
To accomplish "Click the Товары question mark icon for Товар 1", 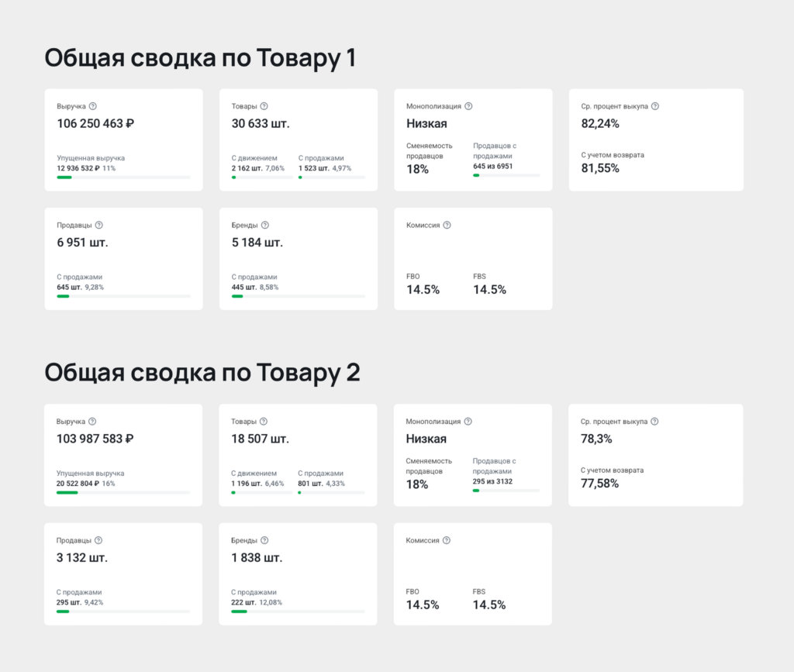I will point(264,106).
